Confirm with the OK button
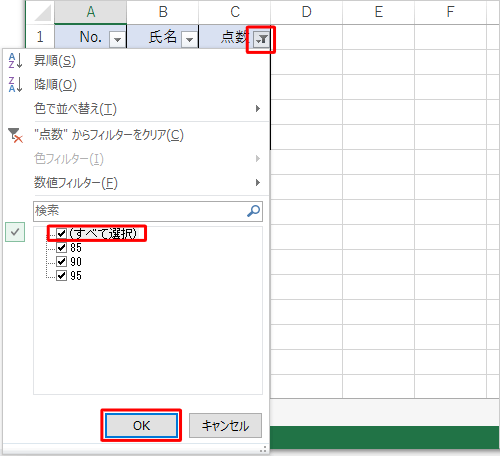 (x=141, y=426)
